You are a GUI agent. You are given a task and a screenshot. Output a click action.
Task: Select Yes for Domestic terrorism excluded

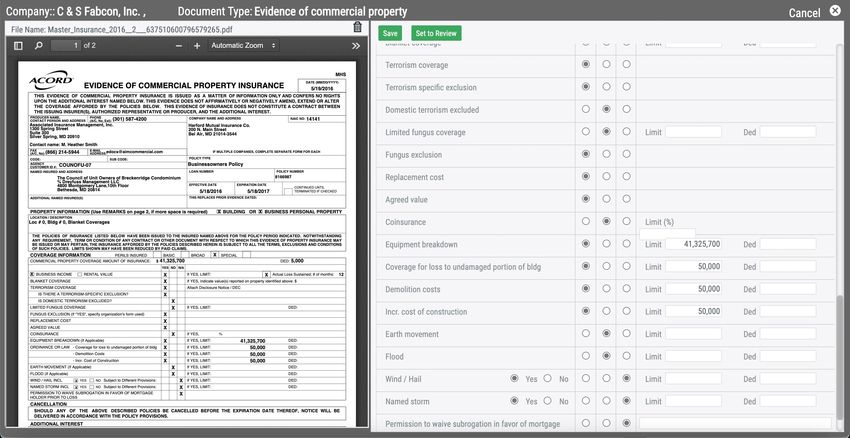585,109
